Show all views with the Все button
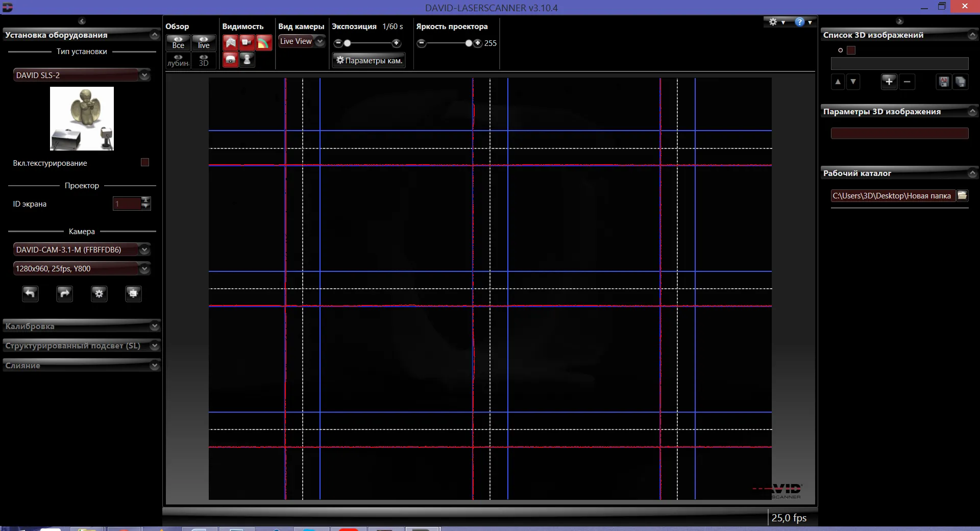The height and width of the screenshot is (531, 980). click(178, 42)
